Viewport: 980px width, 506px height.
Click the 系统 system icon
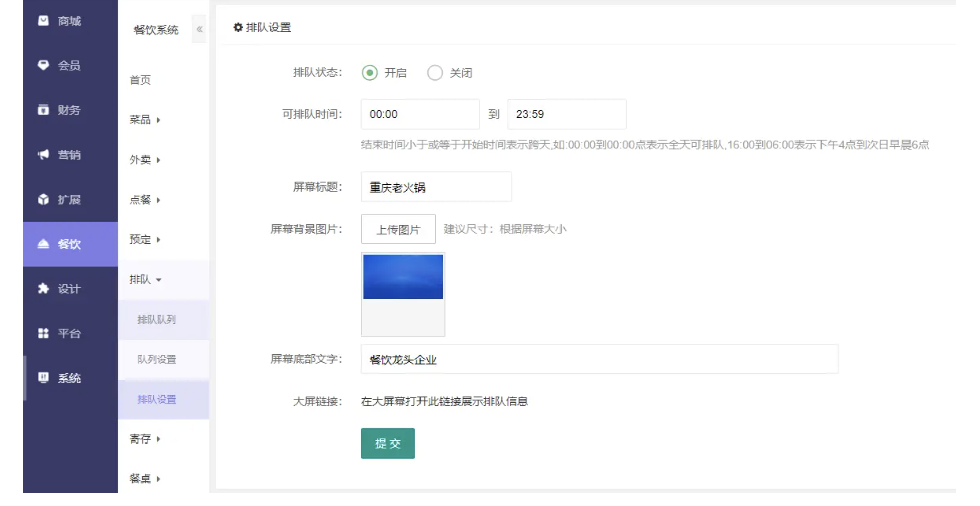click(x=44, y=377)
